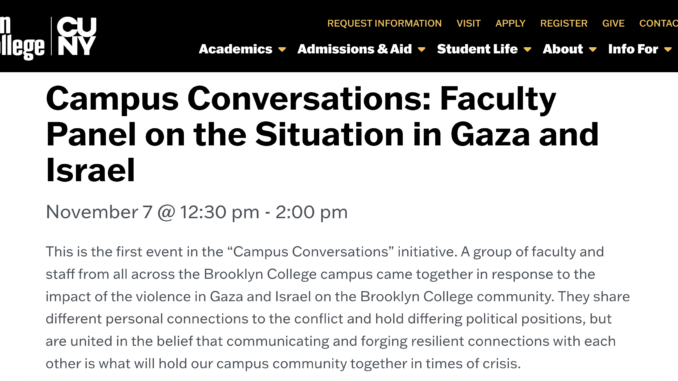This screenshot has height=381, width=678.
Task: Click the Request Information link
Action: [x=384, y=23]
